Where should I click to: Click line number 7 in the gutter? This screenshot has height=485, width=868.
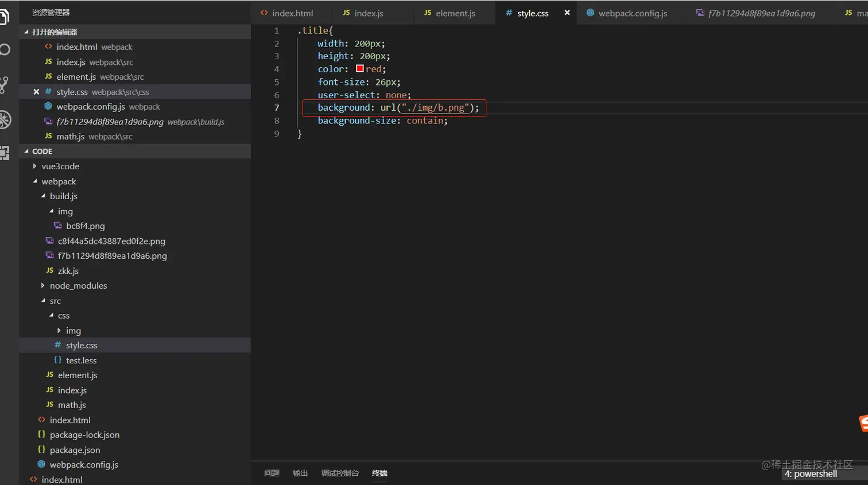click(277, 108)
